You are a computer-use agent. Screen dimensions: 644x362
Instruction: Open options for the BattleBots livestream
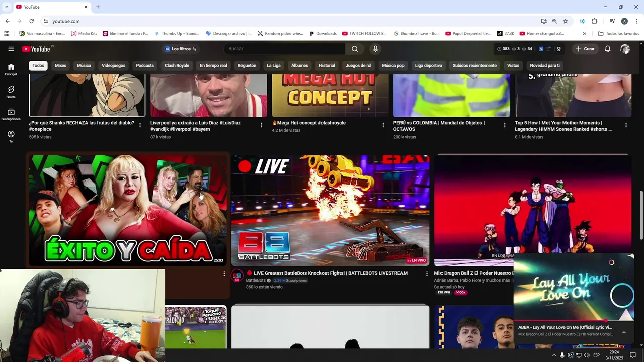(427, 274)
